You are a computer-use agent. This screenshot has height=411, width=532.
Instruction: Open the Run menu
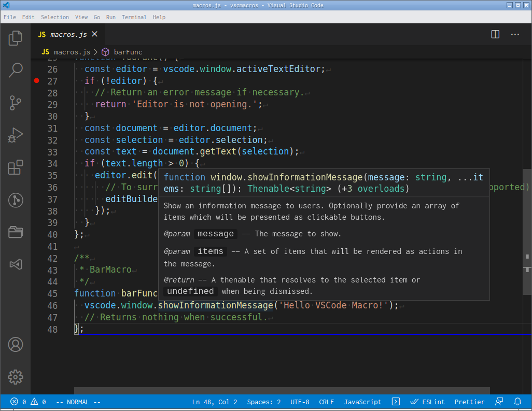110,17
